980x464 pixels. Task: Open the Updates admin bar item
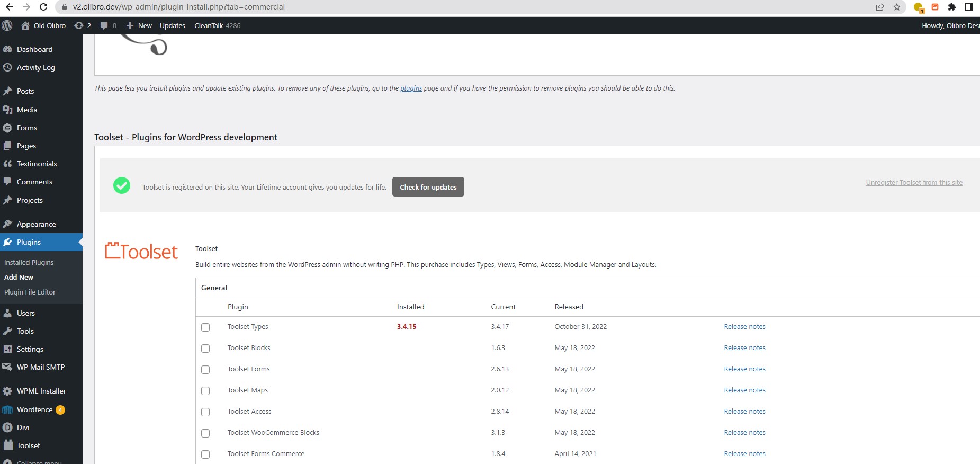click(173, 25)
